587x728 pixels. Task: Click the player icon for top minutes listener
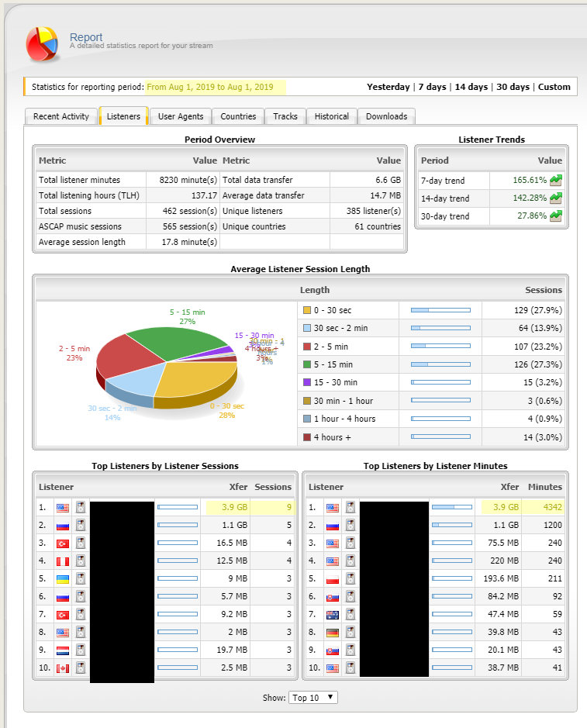click(350, 509)
